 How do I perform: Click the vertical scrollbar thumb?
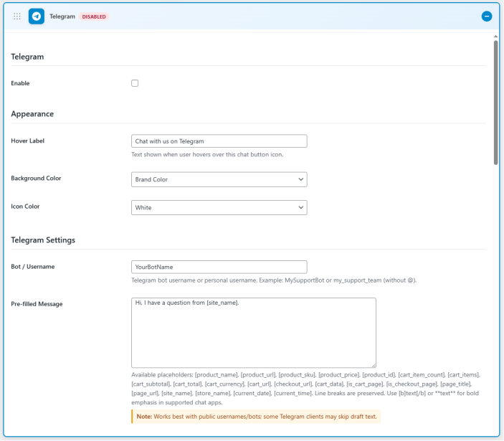coord(495,103)
